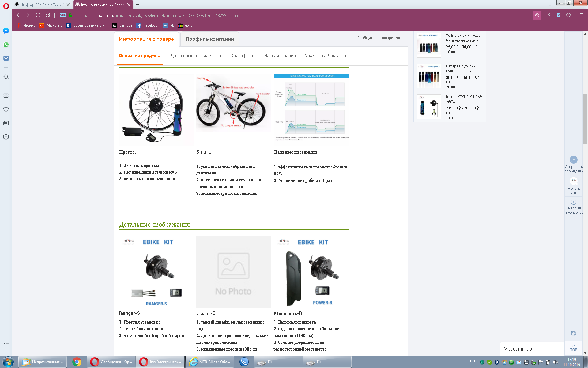588x368 pixels.
Task: Open the tab menu in title bar
Action: [x=550, y=4]
